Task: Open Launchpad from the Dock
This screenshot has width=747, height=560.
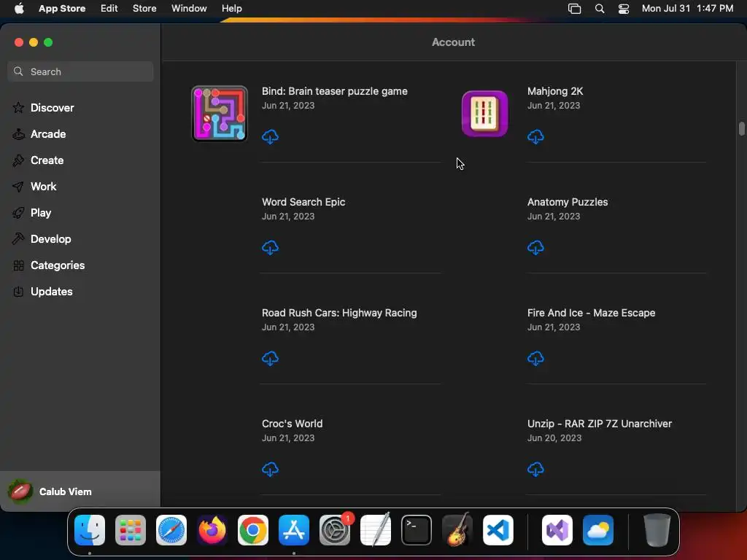Action: [131, 530]
